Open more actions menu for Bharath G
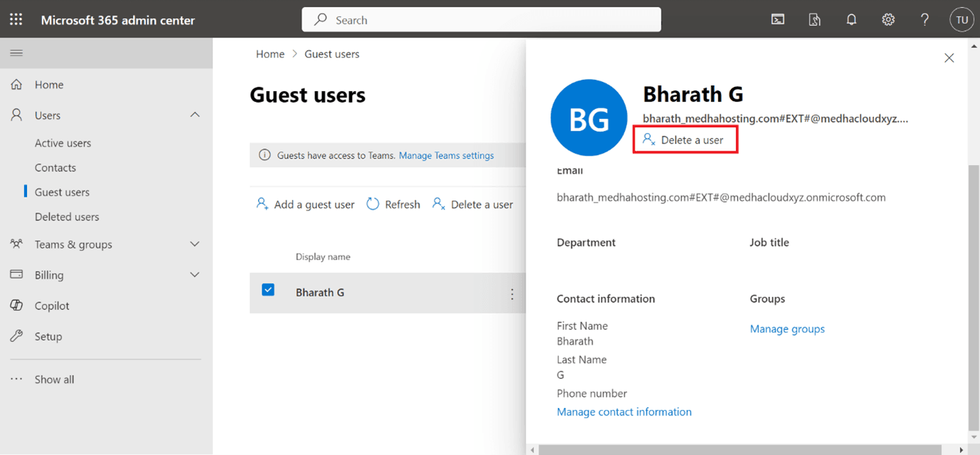The width and height of the screenshot is (980, 455). [x=512, y=292]
